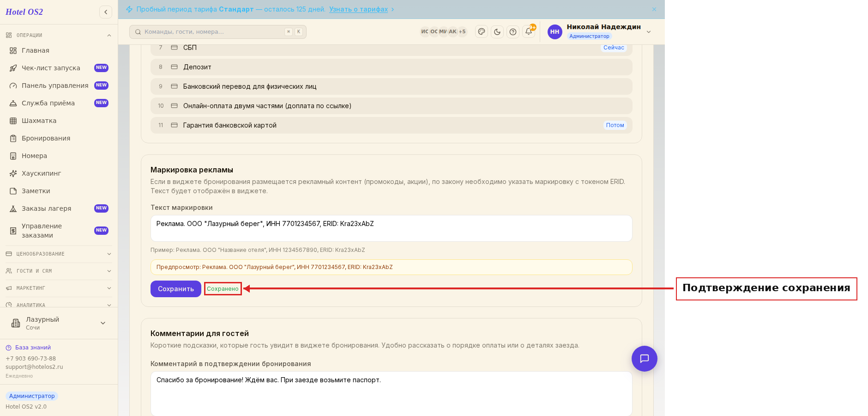
Task: Click the Хаускипинг sparkle icon
Action: coord(13,173)
